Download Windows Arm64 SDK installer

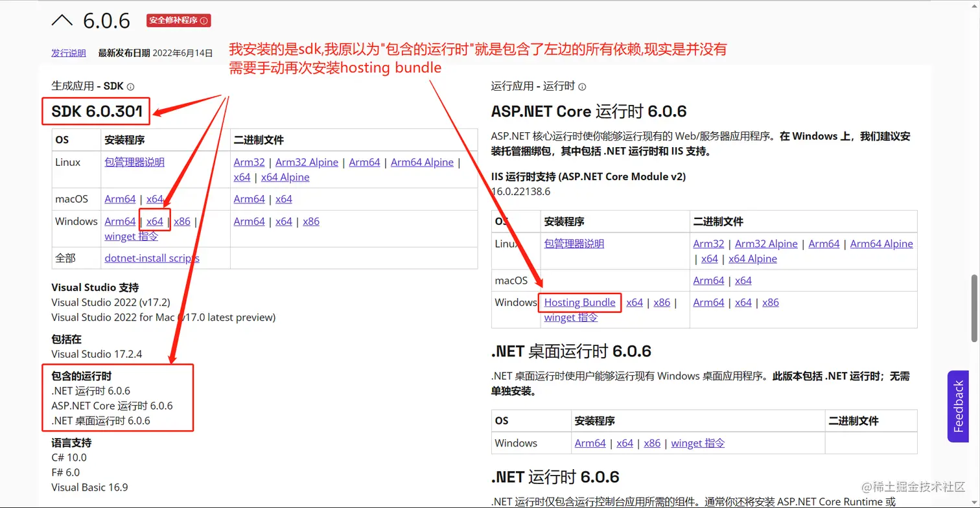click(119, 221)
